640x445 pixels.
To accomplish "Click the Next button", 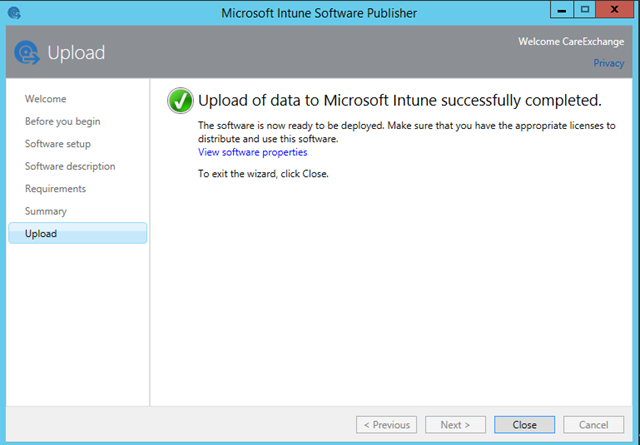I will (456, 425).
